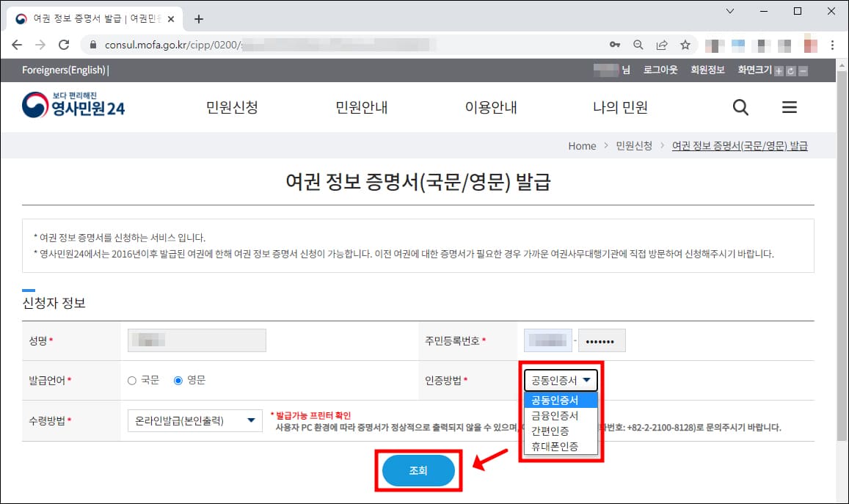Open saved passwords via the key icon
This screenshot has height=504, width=849.
point(615,44)
